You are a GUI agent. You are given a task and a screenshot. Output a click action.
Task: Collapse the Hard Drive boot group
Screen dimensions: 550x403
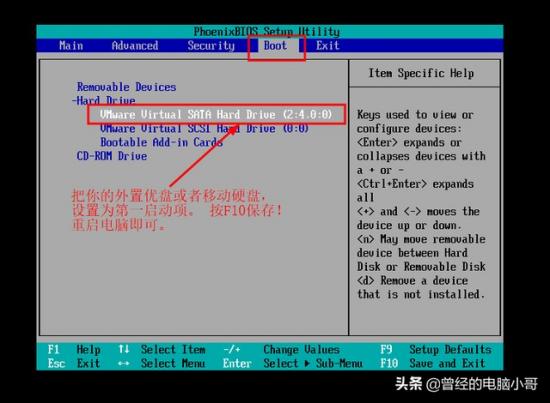coord(104,101)
